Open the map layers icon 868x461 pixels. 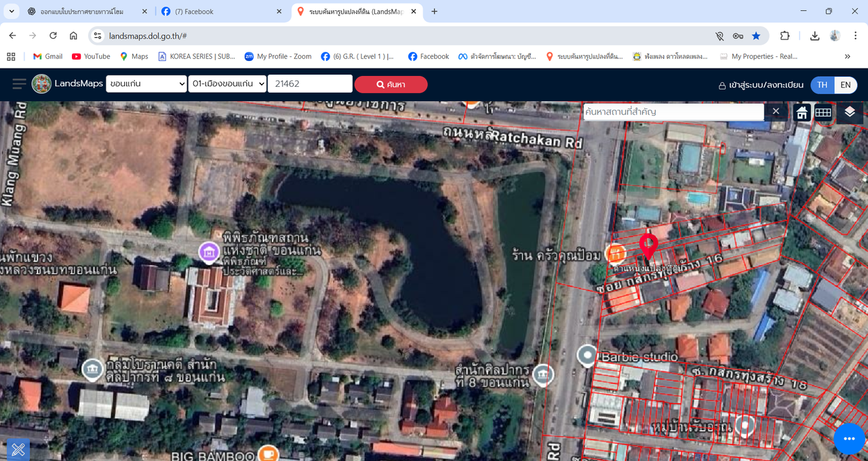(x=850, y=113)
